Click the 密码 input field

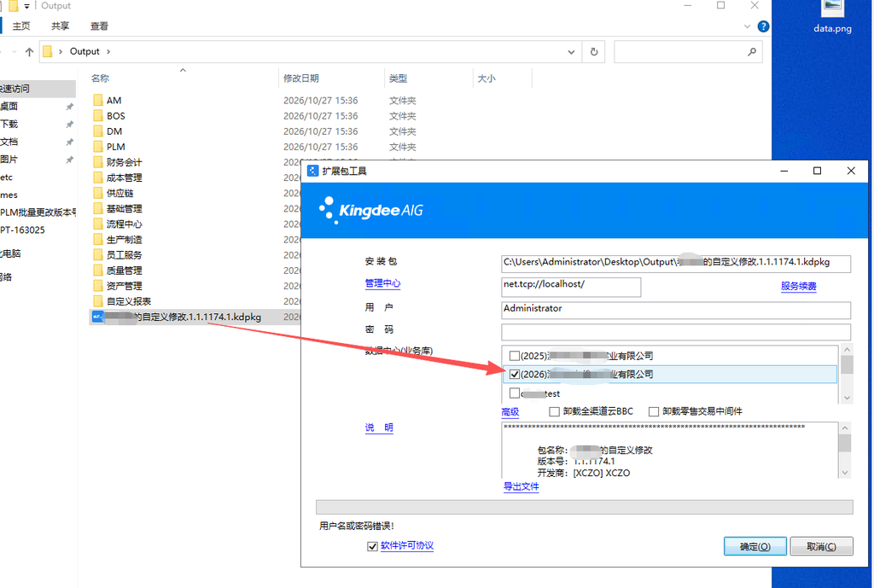[x=676, y=332]
